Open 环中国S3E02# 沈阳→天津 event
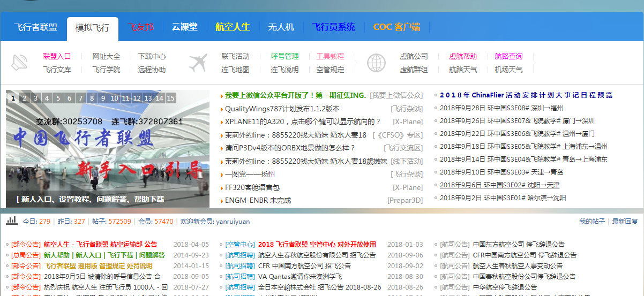 (499, 185)
